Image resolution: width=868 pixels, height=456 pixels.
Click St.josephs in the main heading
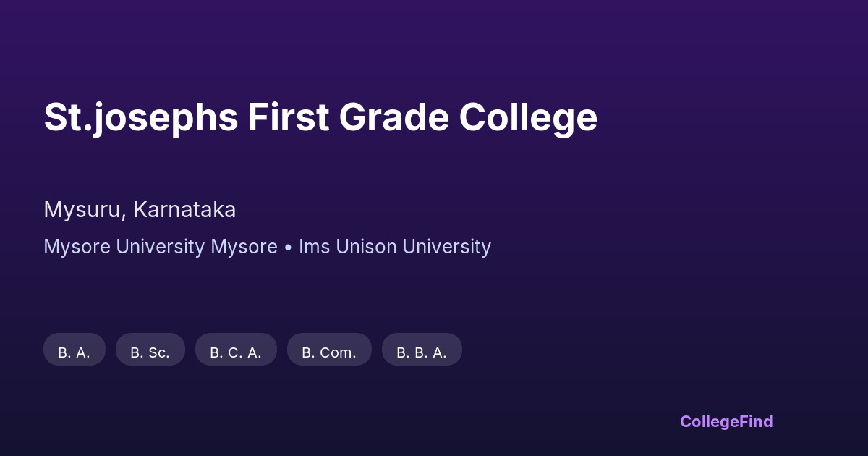pyautogui.click(x=140, y=117)
